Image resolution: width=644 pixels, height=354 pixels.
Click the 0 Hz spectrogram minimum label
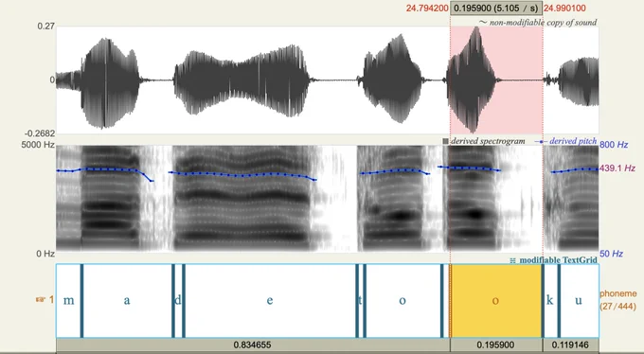(45, 254)
